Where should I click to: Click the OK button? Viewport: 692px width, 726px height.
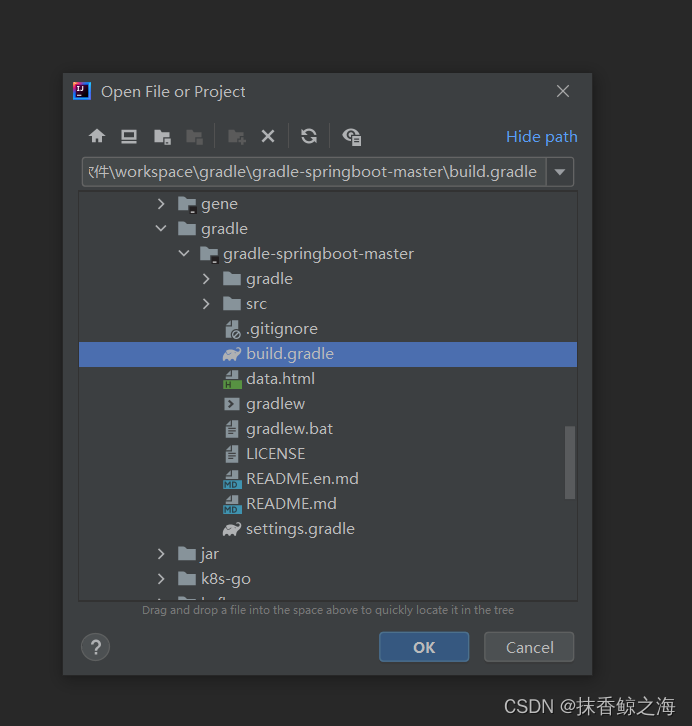[x=424, y=647]
